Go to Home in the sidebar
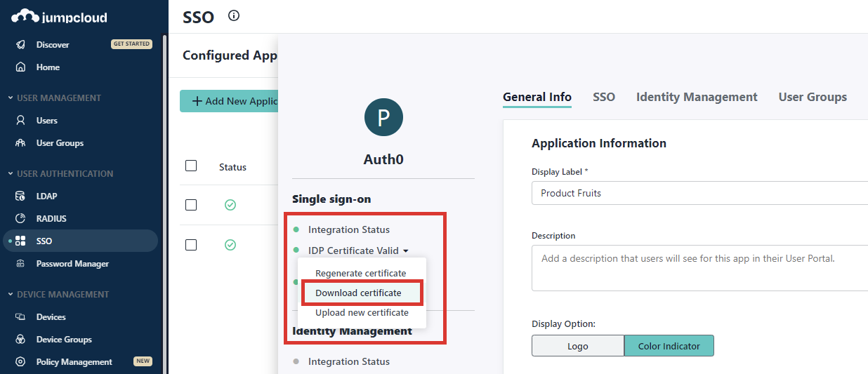 coord(48,67)
